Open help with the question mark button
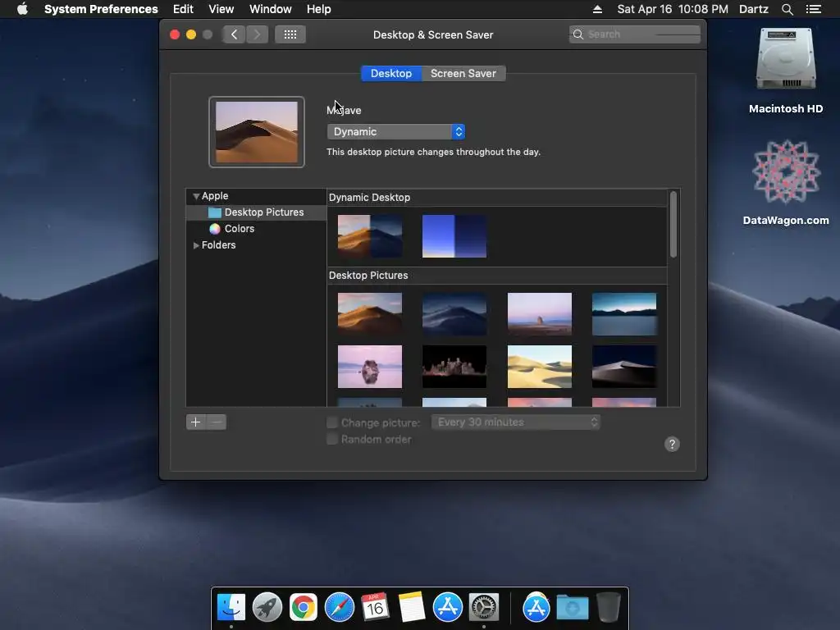840x630 pixels. tap(672, 444)
